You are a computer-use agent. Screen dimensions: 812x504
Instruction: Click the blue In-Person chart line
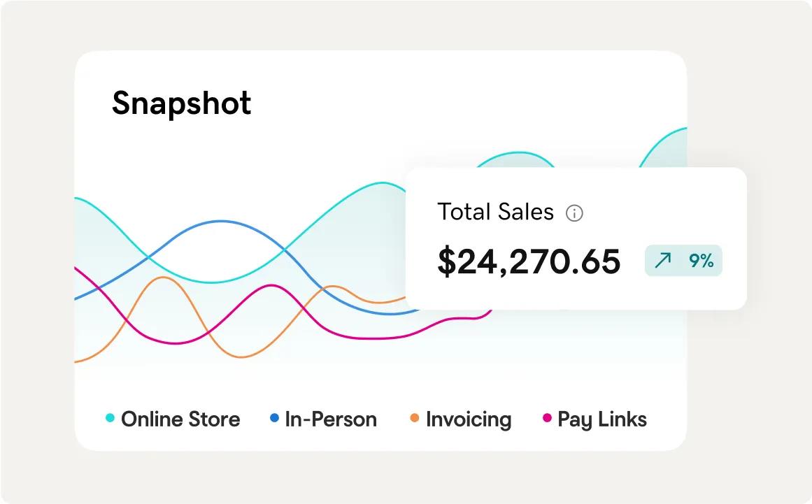pyautogui.click(x=221, y=222)
